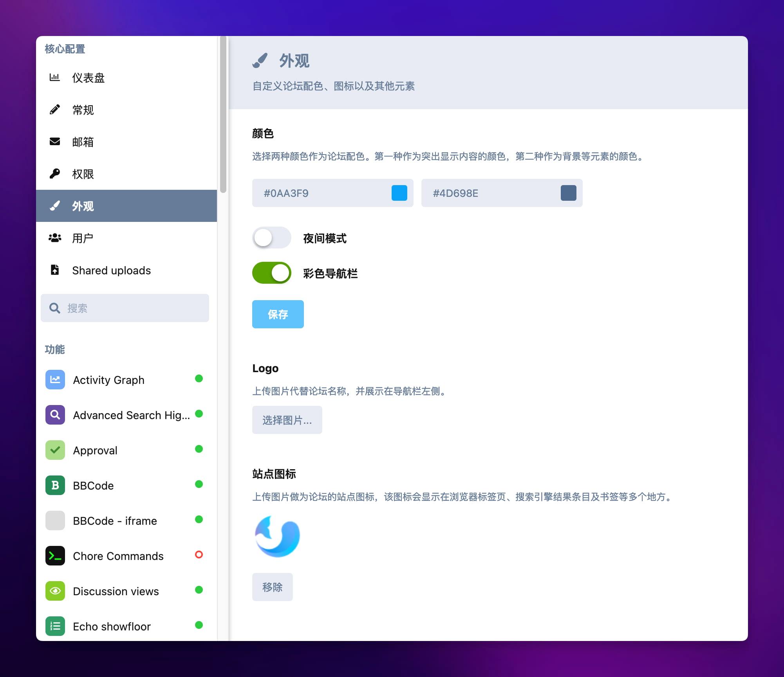The height and width of the screenshot is (677, 784).
Task: Open the Advanced Search Hig... extension
Action: (126, 415)
